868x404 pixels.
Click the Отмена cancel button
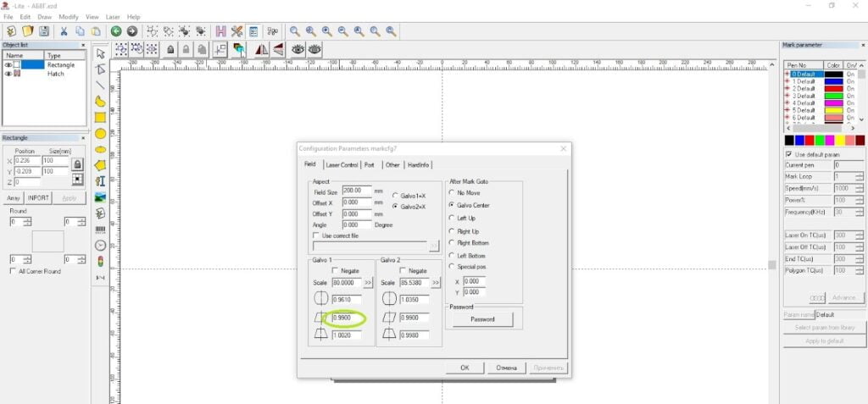[x=507, y=368]
